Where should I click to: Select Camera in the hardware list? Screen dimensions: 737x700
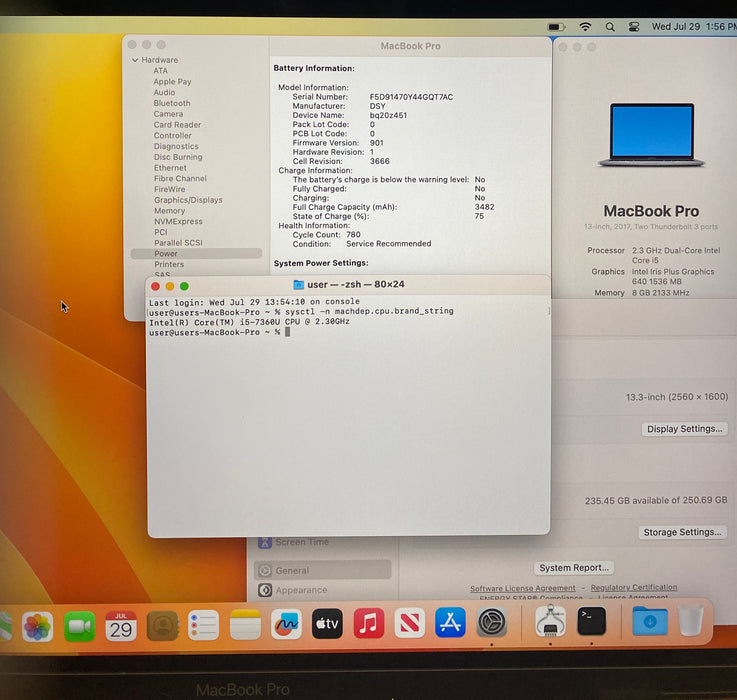pyautogui.click(x=168, y=114)
